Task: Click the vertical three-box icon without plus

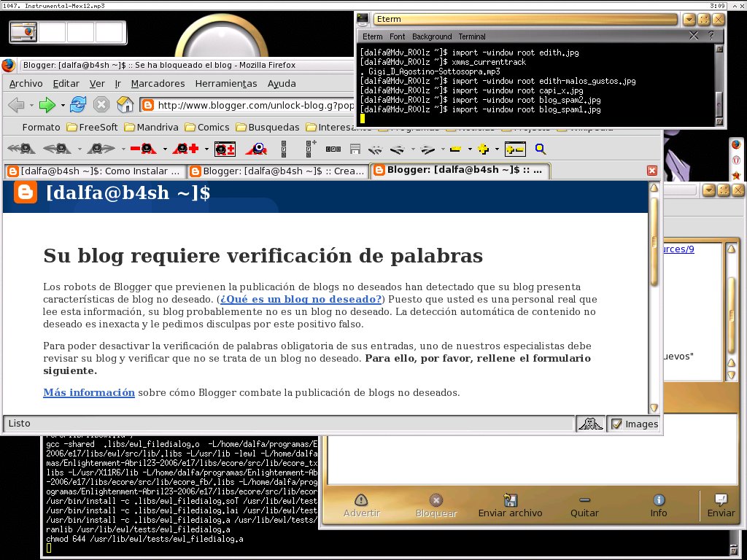Action: point(284,149)
